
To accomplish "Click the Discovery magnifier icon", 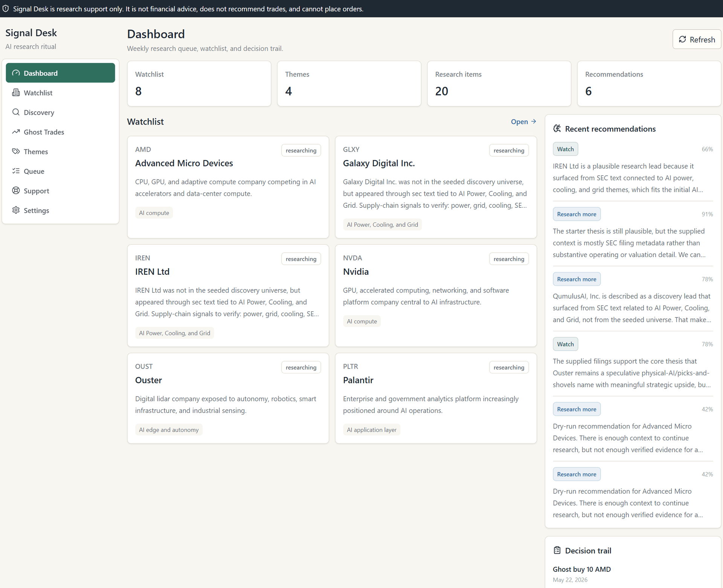I will tap(16, 112).
